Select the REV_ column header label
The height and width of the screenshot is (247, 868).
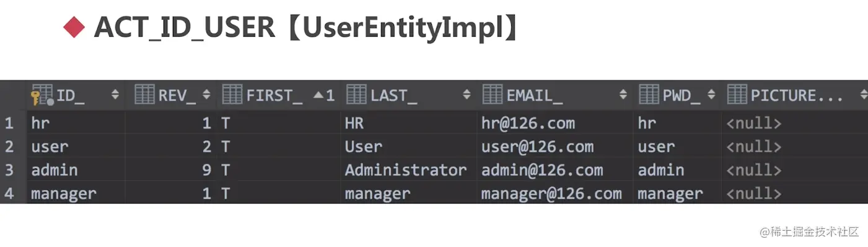click(x=177, y=96)
